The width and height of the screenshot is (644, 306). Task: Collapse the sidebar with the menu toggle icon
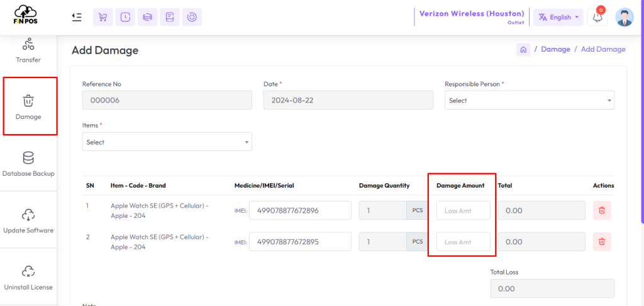point(76,17)
